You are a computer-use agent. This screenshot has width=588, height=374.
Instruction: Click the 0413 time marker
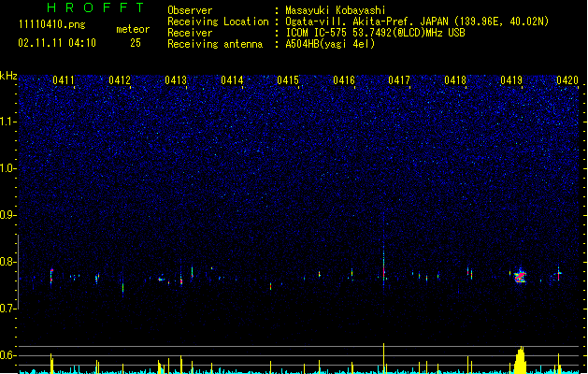(x=176, y=80)
